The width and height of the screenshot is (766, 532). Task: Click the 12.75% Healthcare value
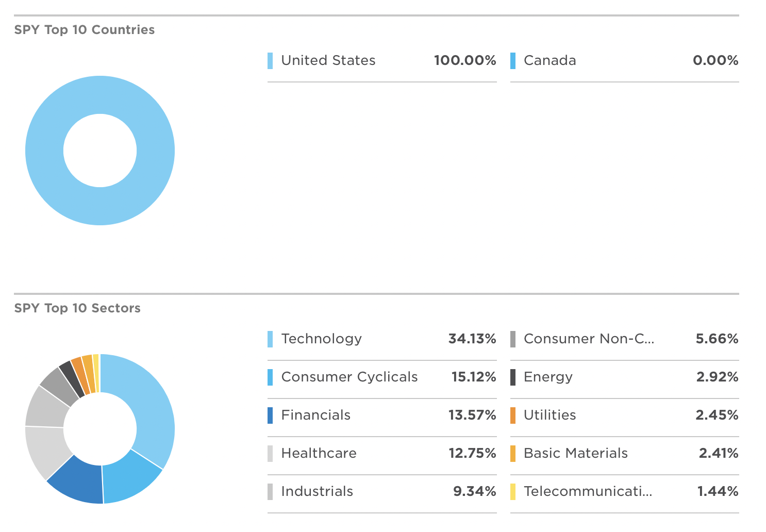[x=472, y=453]
